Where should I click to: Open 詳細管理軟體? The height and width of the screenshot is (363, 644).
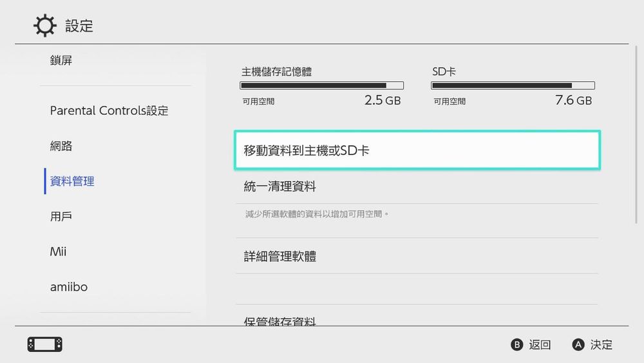417,256
